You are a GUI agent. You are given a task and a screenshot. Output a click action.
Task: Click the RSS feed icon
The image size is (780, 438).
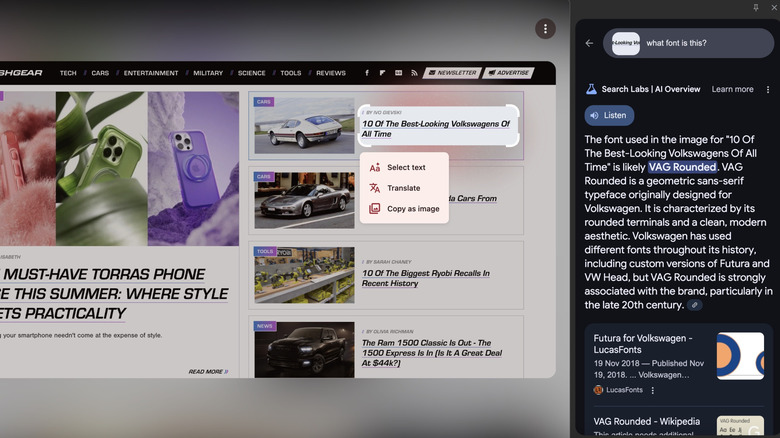[413, 73]
